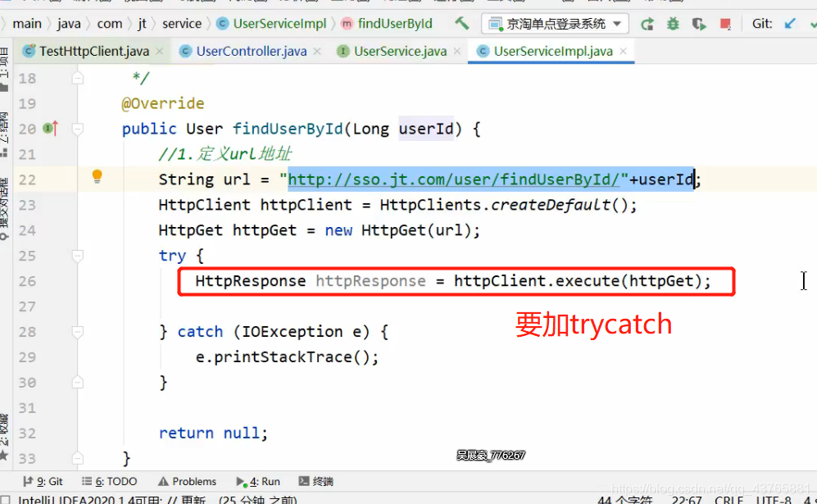Click the Build project hammer icon
817x504 pixels.
tap(461, 24)
